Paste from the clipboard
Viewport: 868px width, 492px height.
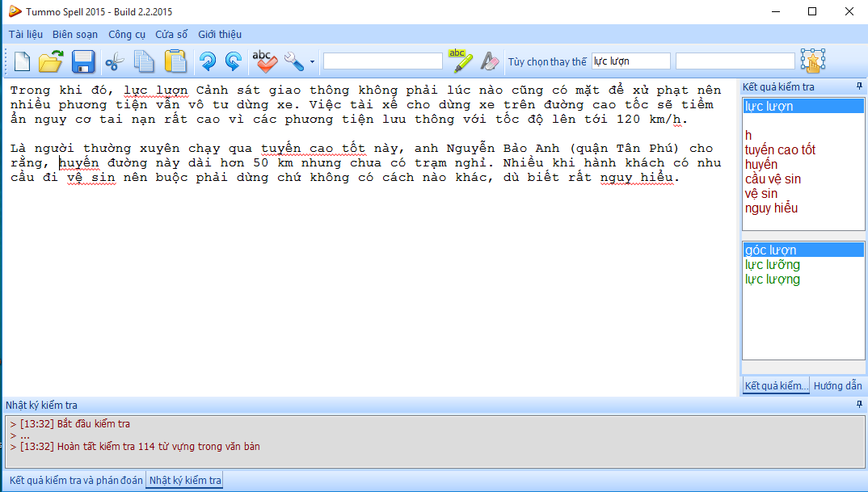175,61
